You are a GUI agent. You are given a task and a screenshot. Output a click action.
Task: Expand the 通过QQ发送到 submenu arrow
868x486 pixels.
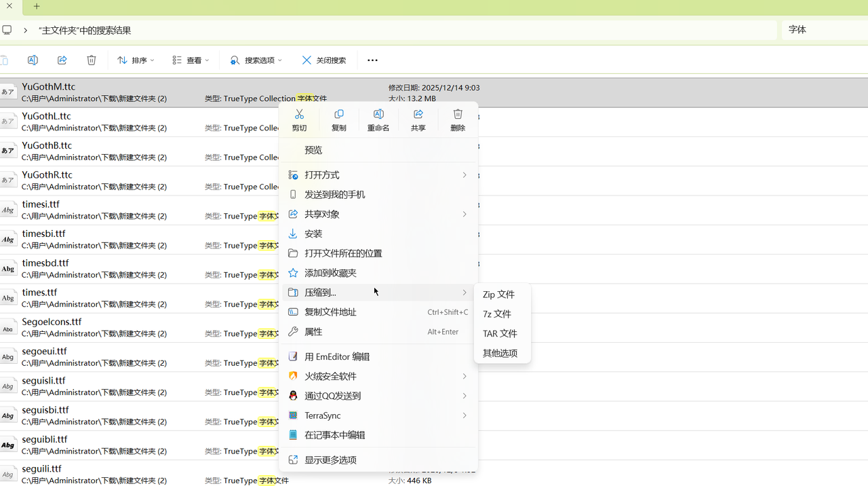pyautogui.click(x=465, y=396)
